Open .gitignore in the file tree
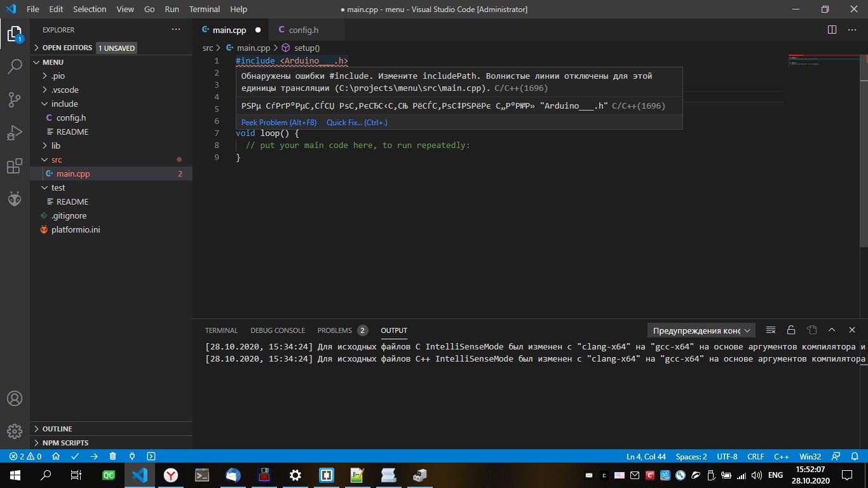The height and width of the screenshot is (488, 868). (111, 215)
